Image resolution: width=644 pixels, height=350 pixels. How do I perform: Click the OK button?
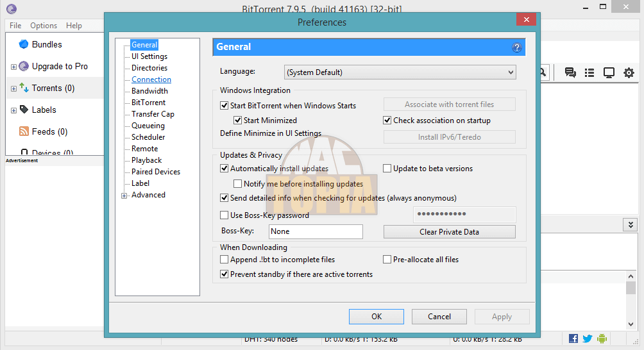(377, 317)
